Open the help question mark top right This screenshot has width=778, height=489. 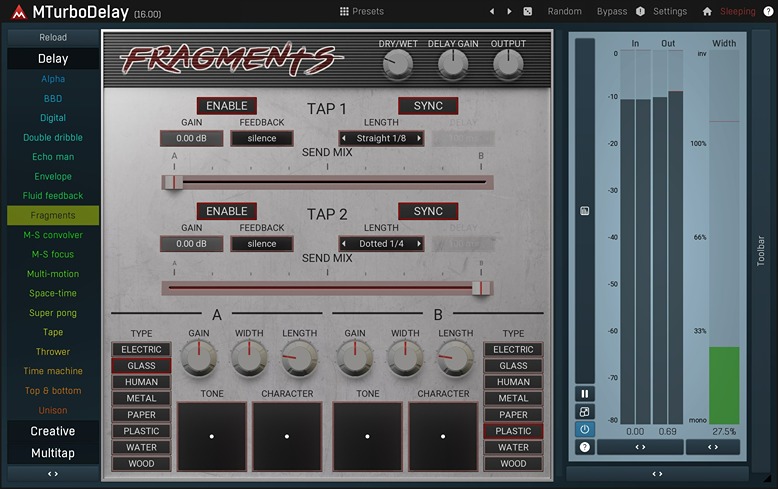coord(768,11)
